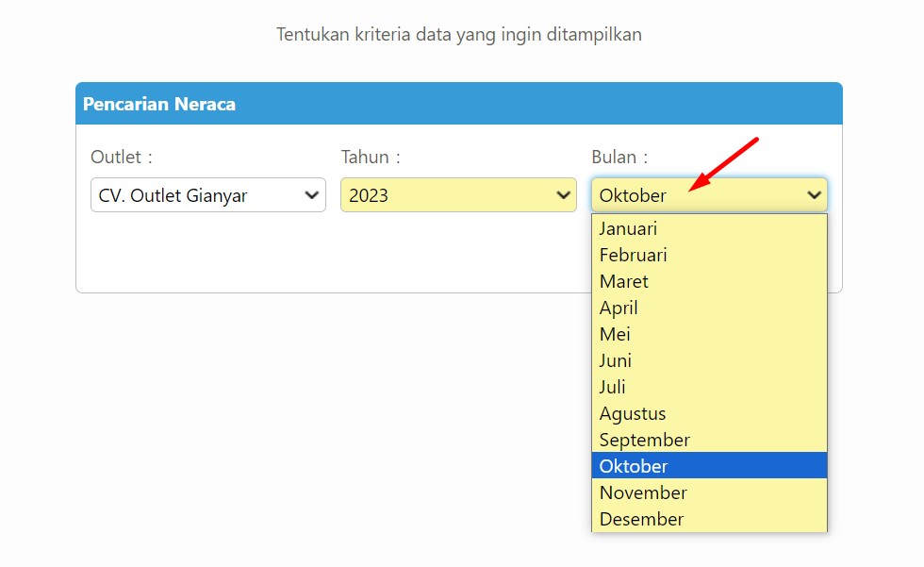Choose November from the month list
Viewport: 924px width, 567px height.
709,492
